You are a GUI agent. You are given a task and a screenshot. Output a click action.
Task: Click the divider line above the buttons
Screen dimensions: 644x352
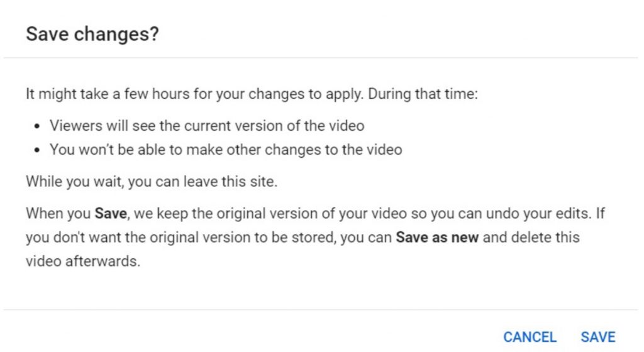pyautogui.click(x=322, y=309)
